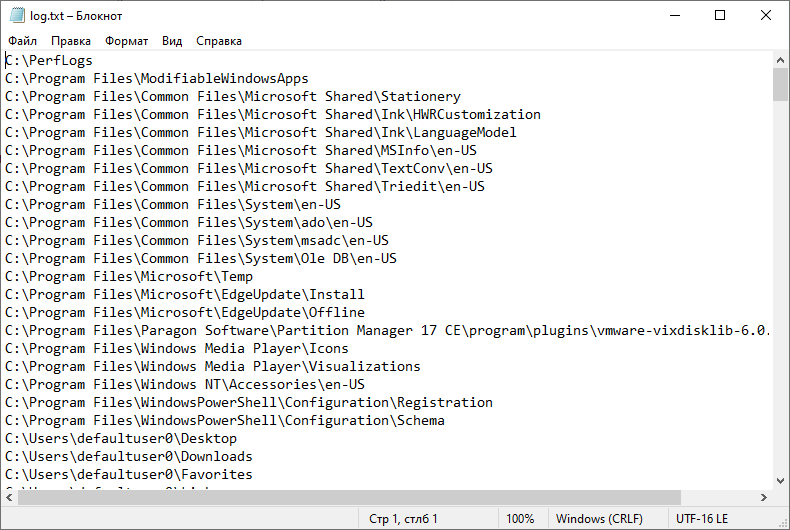This screenshot has width=790, height=530.
Task: Click the TextConv\en-US line
Action: click(x=249, y=169)
